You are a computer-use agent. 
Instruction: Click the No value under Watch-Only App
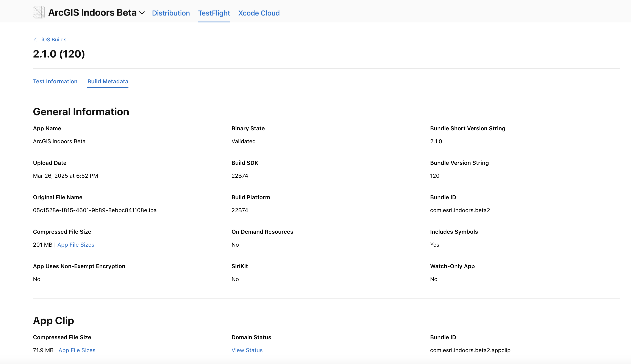pyautogui.click(x=434, y=279)
